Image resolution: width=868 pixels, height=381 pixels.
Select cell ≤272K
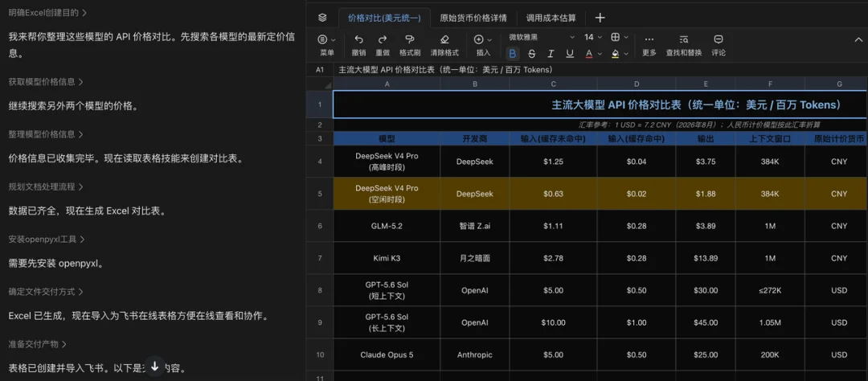[x=770, y=290]
